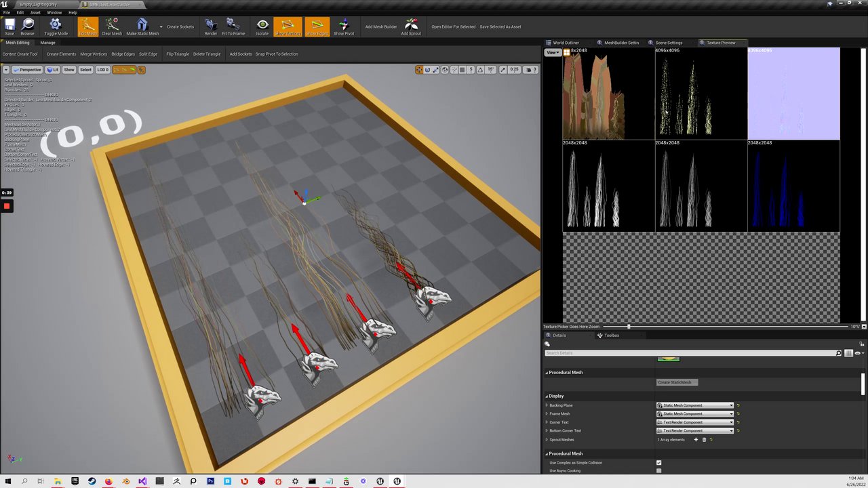Open the View dropdown in Texture Preview
Screen dimensions: 868x488
click(553, 52)
